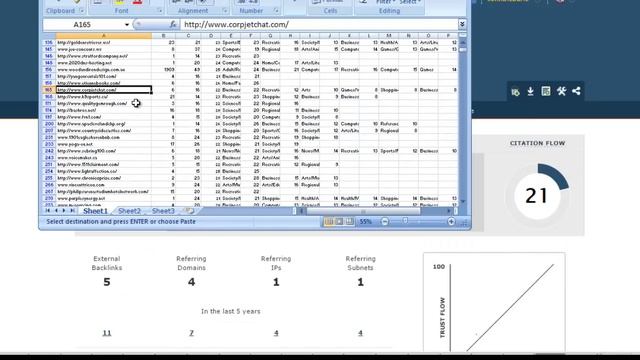This screenshot has width=640, height=360.
Task: Open the Font group dialog launcher
Action: coord(159,11)
